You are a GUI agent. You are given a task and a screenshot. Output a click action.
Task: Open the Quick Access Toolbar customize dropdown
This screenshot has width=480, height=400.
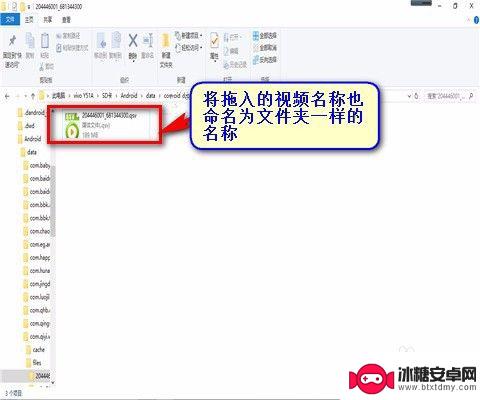pos(28,6)
